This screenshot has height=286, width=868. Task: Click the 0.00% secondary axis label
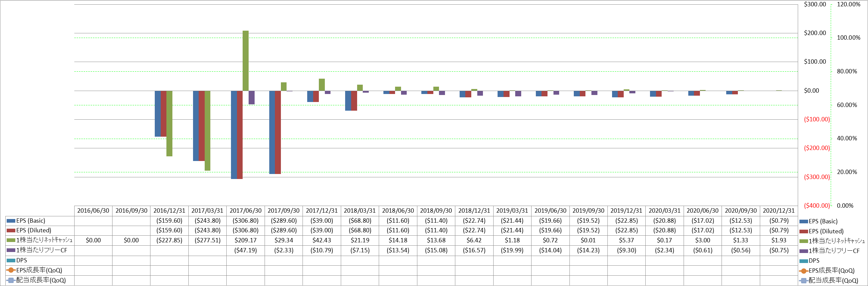point(845,206)
